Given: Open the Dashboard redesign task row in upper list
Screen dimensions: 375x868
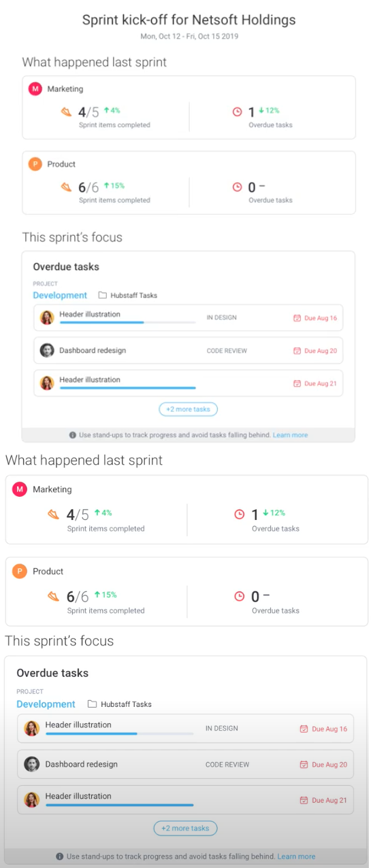Looking at the screenshot, I should click(x=189, y=351).
